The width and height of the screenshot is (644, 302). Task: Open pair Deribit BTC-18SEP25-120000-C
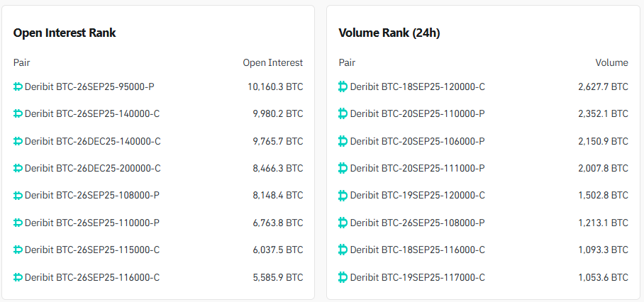coord(417,87)
